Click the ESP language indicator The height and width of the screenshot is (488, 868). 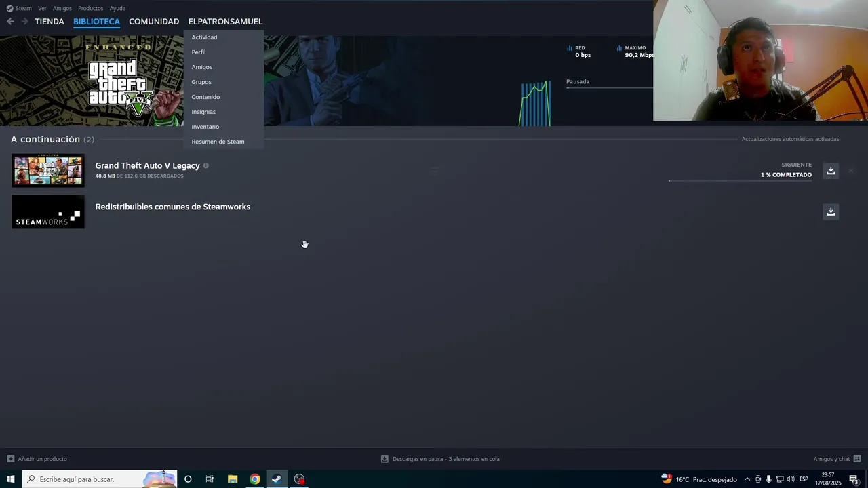(804, 479)
